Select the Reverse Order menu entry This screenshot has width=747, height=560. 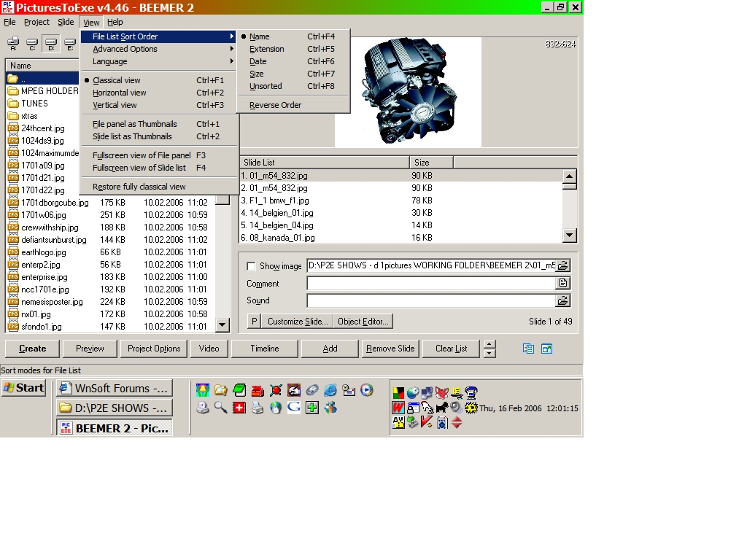coord(275,105)
